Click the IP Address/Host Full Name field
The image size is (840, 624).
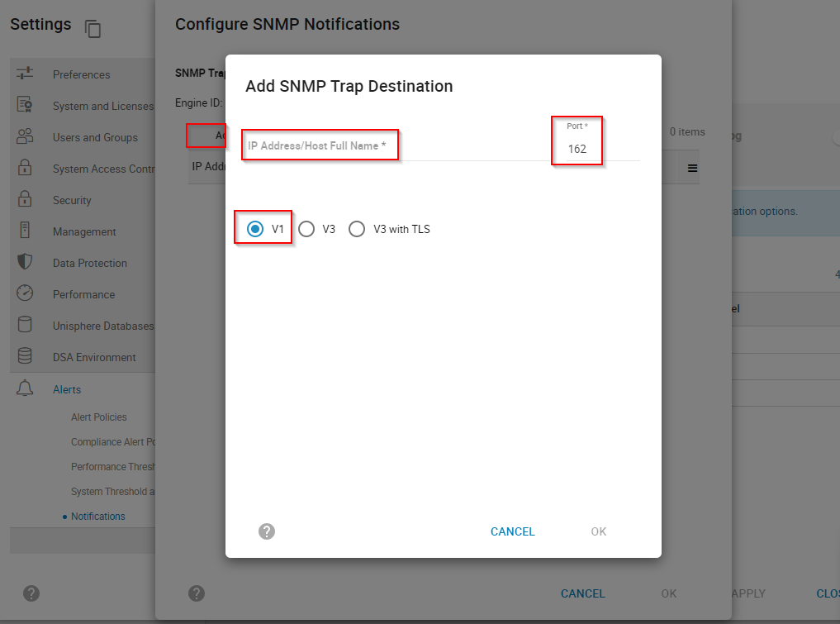pyautogui.click(x=320, y=145)
